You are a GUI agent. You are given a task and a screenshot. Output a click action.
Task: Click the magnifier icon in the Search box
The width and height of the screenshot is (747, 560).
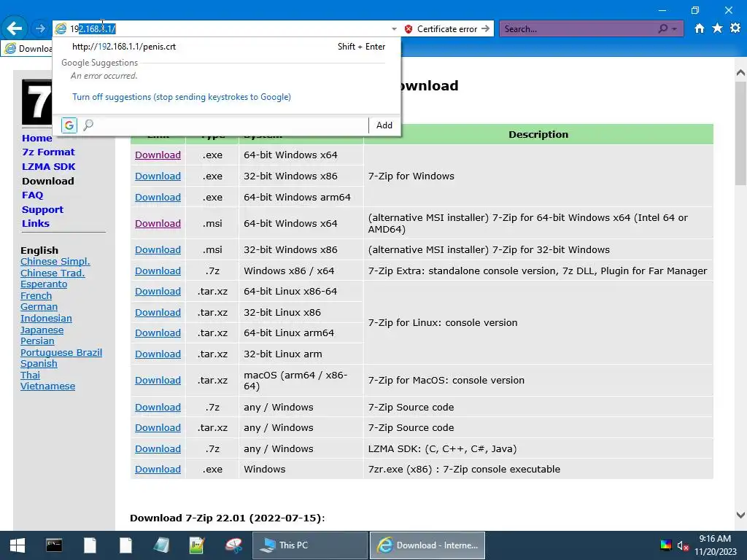[662, 28]
